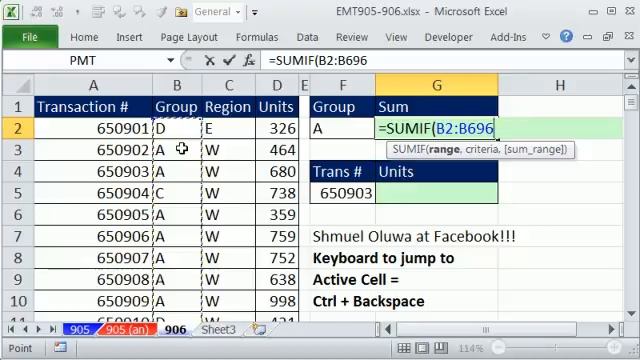This screenshot has height=360, width=640.
Task: Click Group criteria cell with A in column F
Action: [342, 129]
